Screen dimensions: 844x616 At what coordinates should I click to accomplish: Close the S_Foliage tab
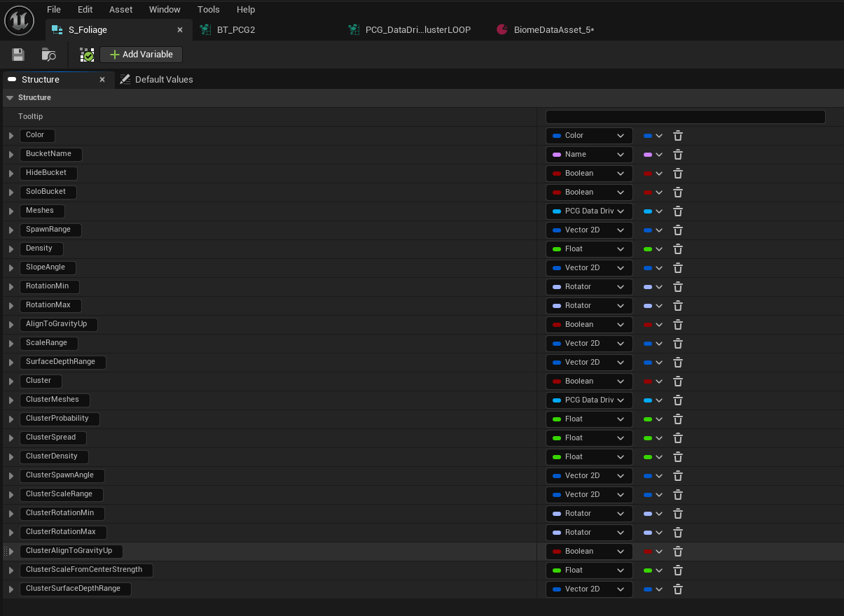coord(180,30)
